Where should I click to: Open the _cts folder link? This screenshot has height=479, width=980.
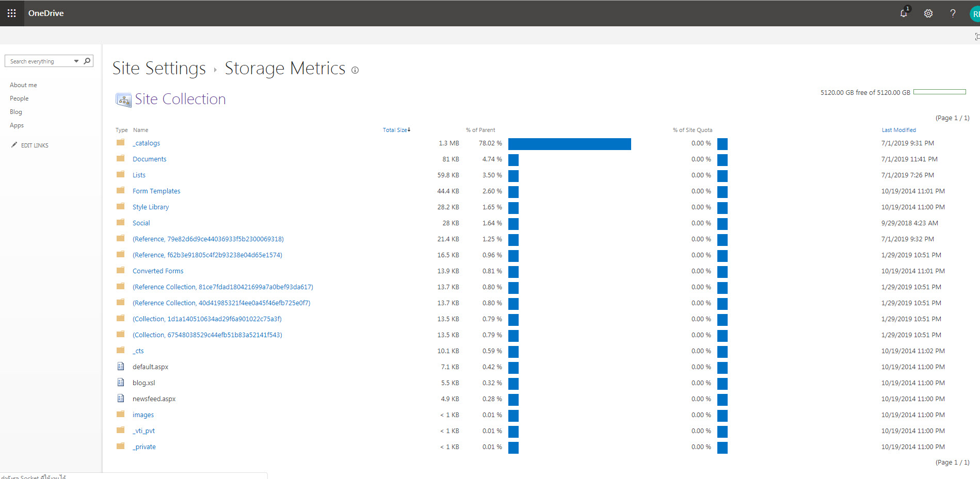[138, 351]
